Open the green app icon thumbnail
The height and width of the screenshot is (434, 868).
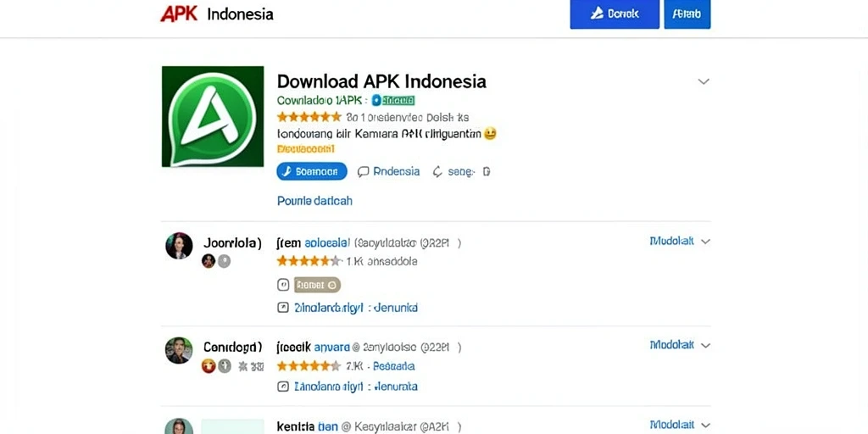coord(213,116)
